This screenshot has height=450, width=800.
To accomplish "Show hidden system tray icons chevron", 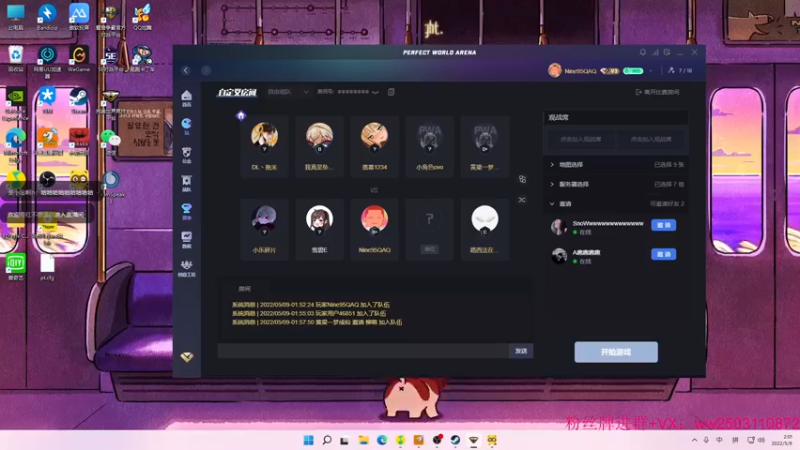I will (694, 440).
